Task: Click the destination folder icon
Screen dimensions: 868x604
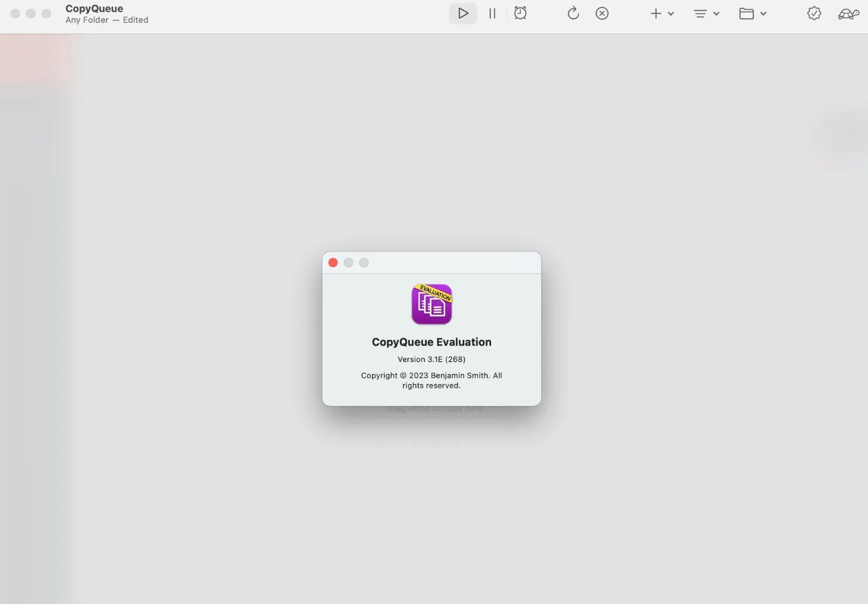Action: pyautogui.click(x=747, y=13)
